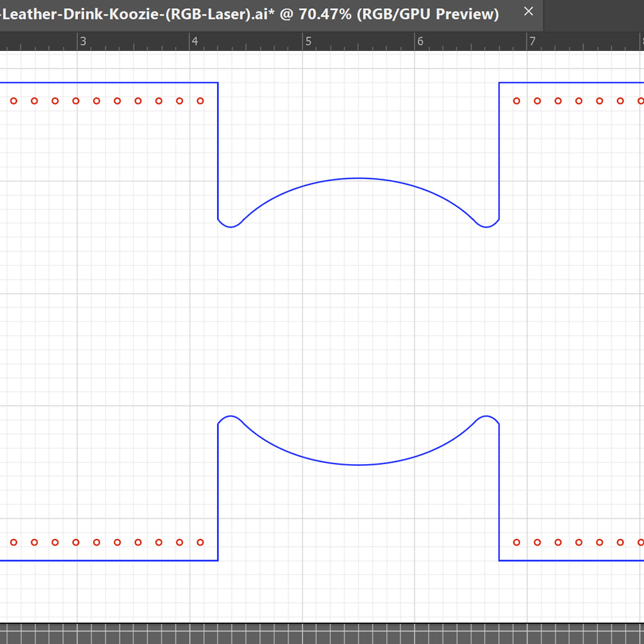This screenshot has width=644, height=644.
Task: Click empty canvas midway between the two arcs
Action: coord(358,321)
